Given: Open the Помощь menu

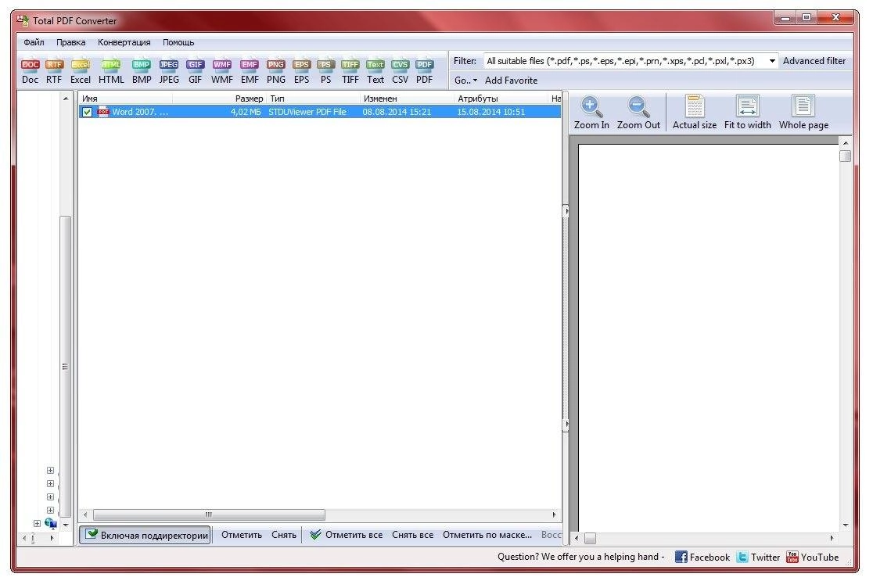Looking at the screenshot, I should pyautogui.click(x=178, y=42).
